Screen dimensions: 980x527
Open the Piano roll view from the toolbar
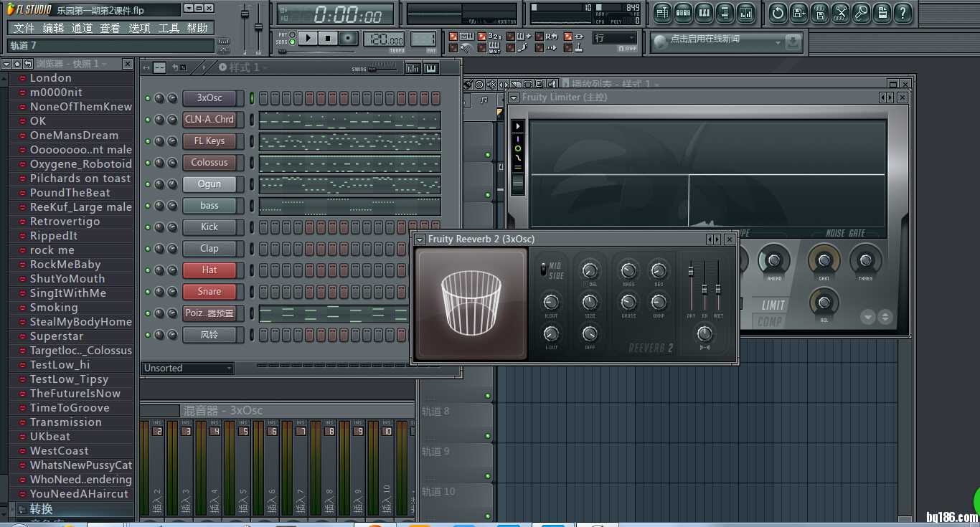point(704,12)
